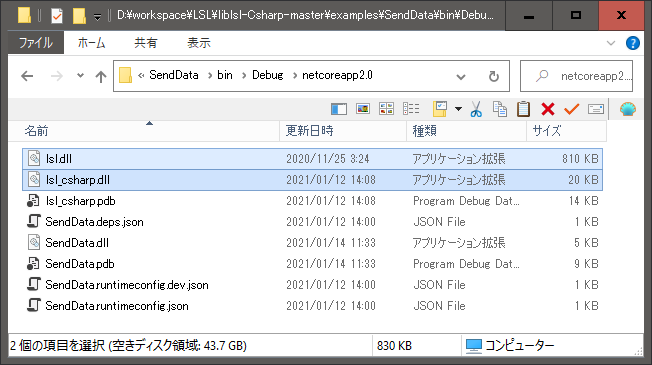Select the lsl_csharp.dll file
652x365 pixels.
point(312,180)
